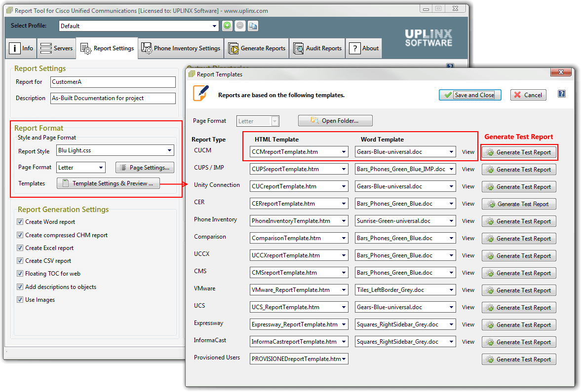The width and height of the screenshot is (581, 392).
Task: Click Page Settings button
Action: point(145,168)
